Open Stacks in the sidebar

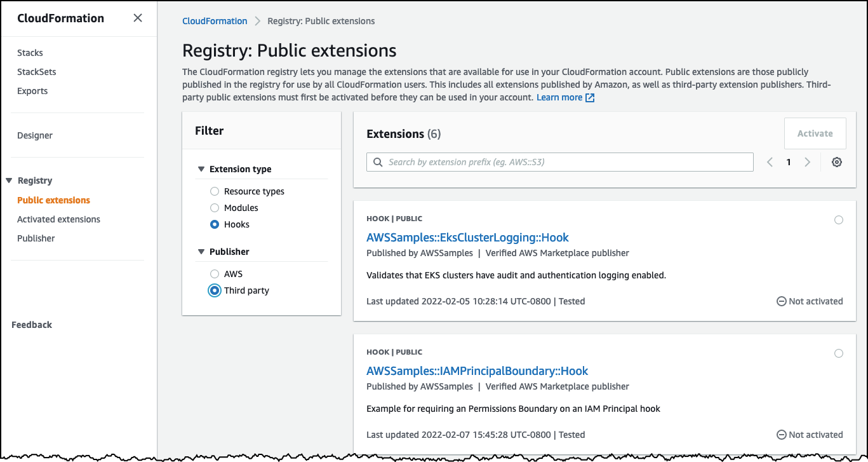click(30, 53)
